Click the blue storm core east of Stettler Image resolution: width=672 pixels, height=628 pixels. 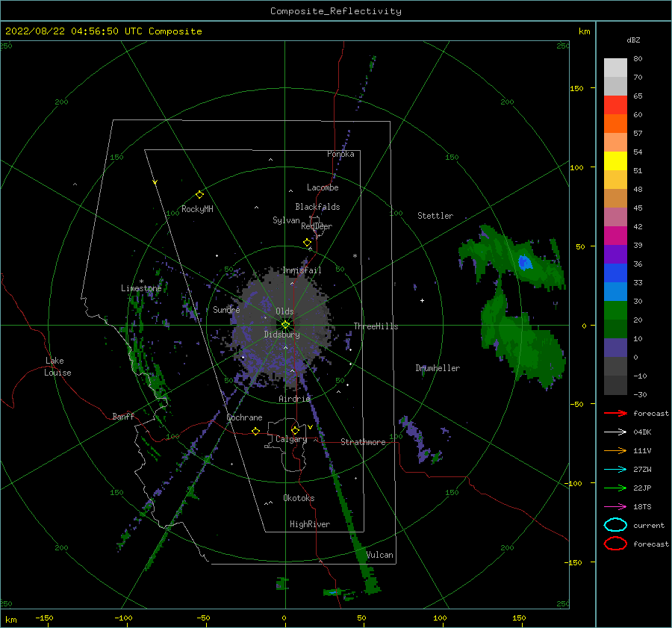coord(525,262)
